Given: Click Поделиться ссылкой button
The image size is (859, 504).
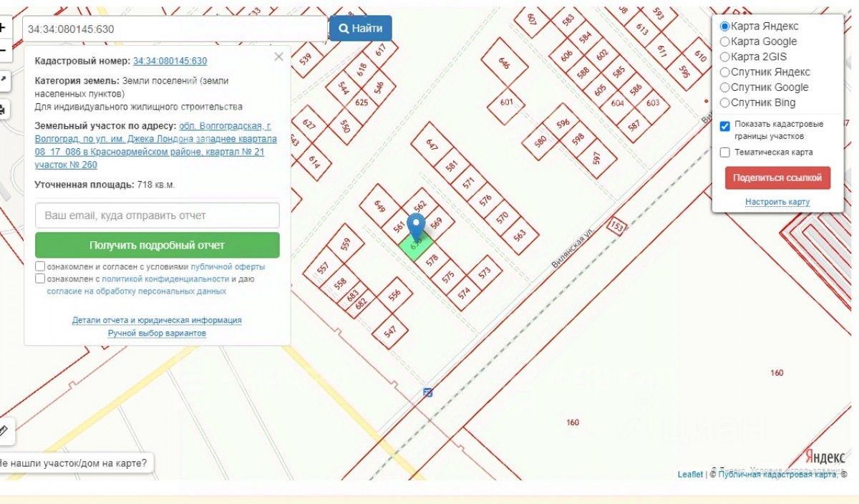Looking at the screenshot, I should click(777, 178).
